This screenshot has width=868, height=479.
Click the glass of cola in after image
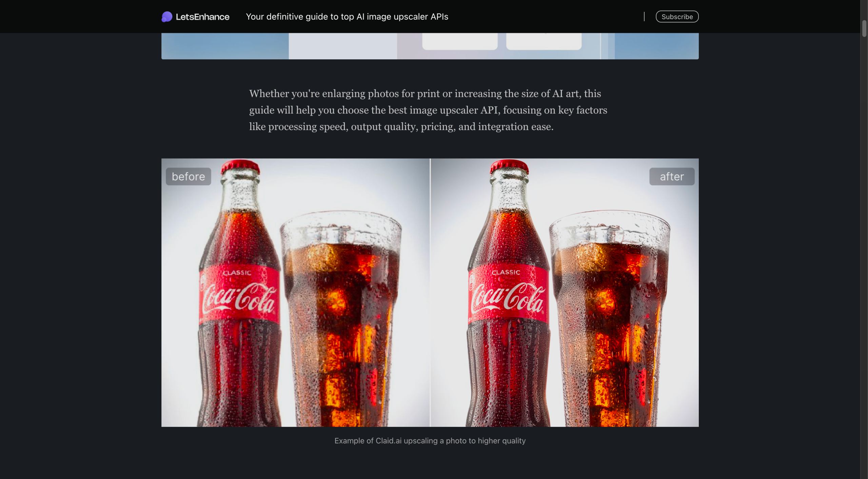click(x=609, y=315)
